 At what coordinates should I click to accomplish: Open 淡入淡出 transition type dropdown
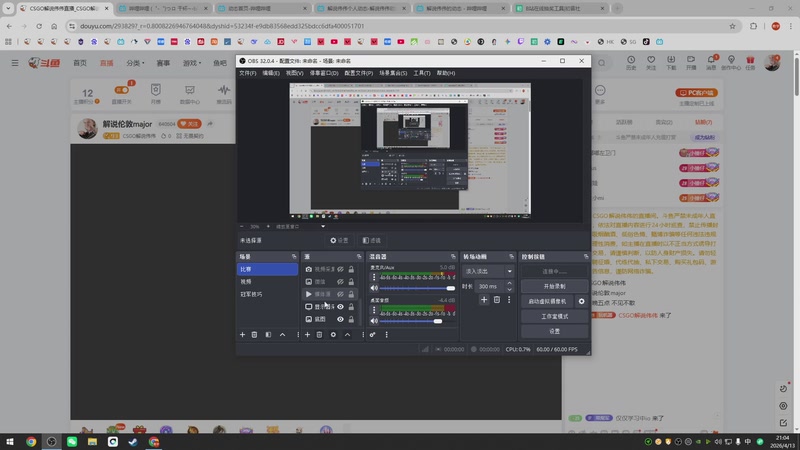click(x=488, y=271)
